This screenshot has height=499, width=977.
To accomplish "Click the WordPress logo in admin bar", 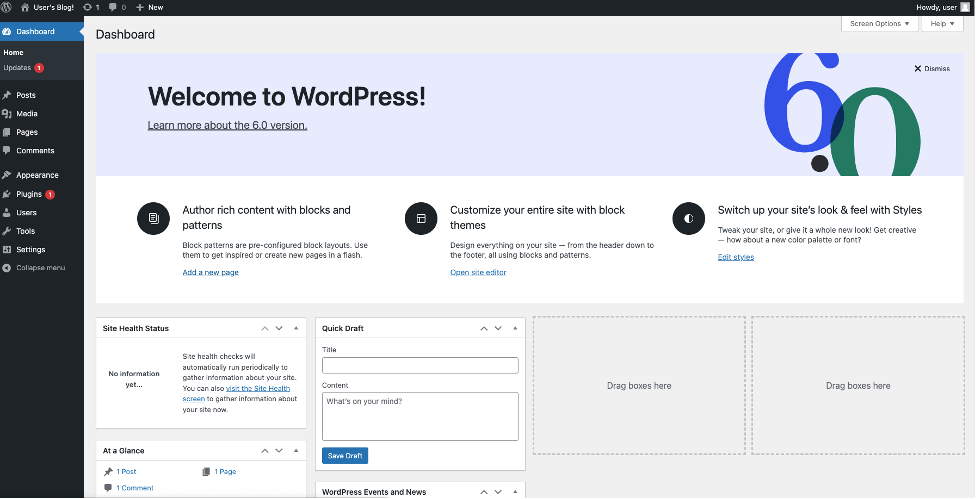I will click(x=7, y=7).
